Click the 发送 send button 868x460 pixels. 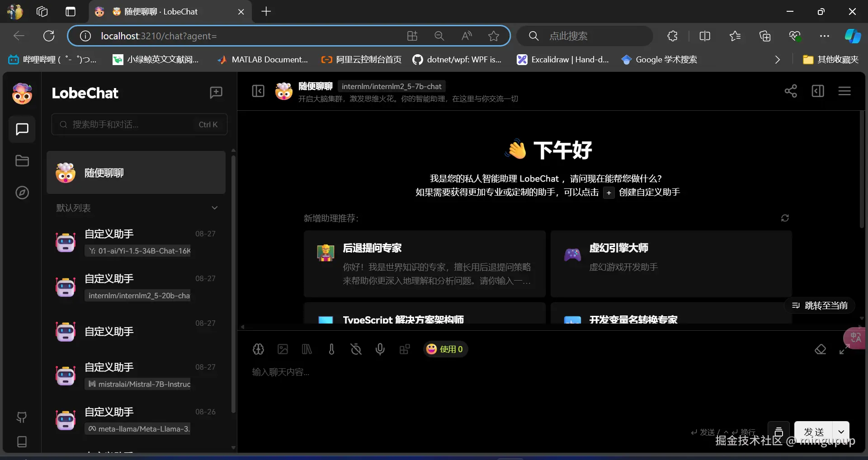(x=814, y=432)
